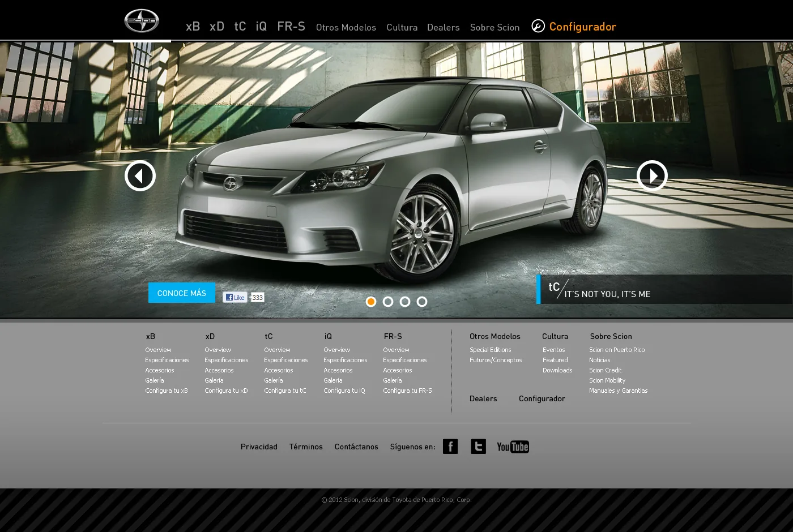
Task: Select second carousel dot indicator
Action: pyautogui.click(x=388, y=302)
